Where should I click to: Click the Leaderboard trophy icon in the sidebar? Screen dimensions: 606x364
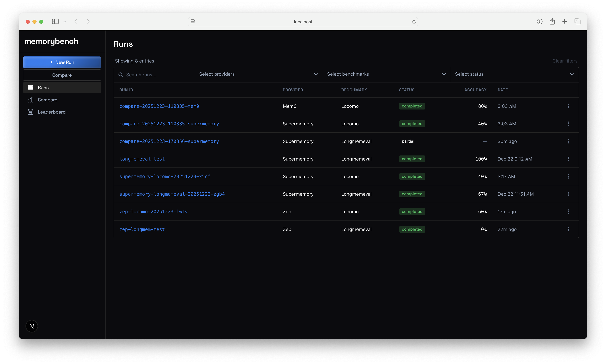(x=30, y=112)
